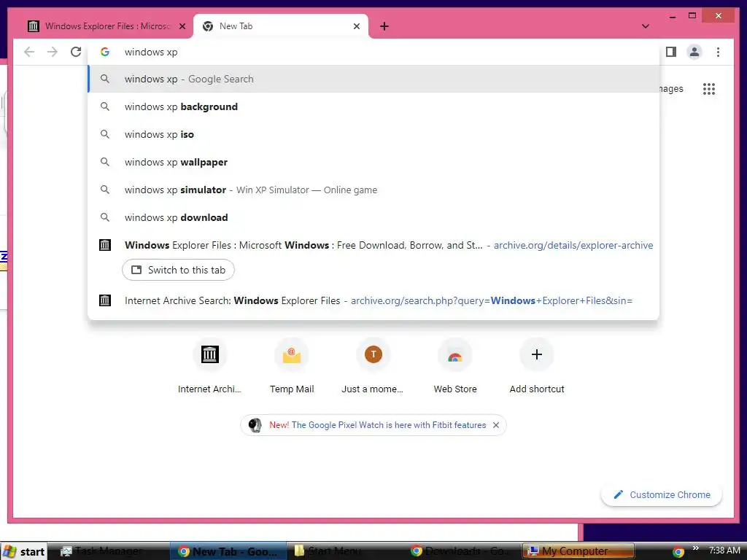Click the browser back arrow
This screenshot has height=560, width=747.
pos(29,52)
